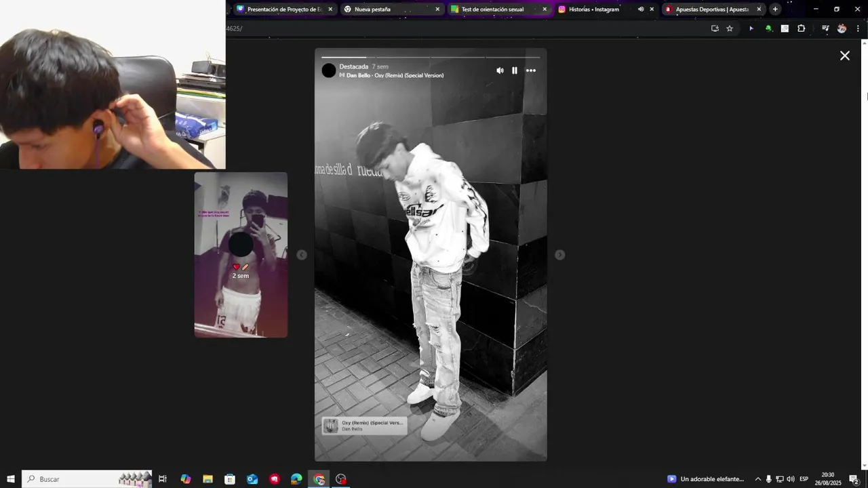868x488 pixels.
Task: Mute the Instagram story audio
Action: coord(500,70)
